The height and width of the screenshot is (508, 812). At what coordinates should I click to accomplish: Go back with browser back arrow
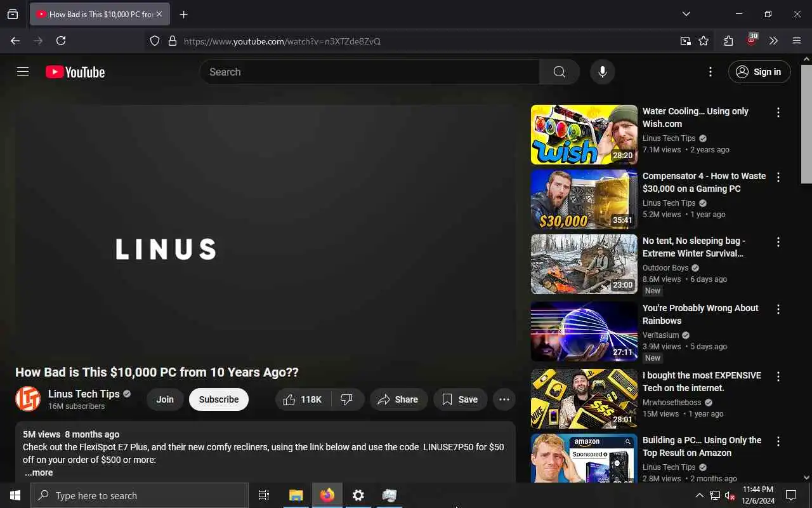click(15, 41)
